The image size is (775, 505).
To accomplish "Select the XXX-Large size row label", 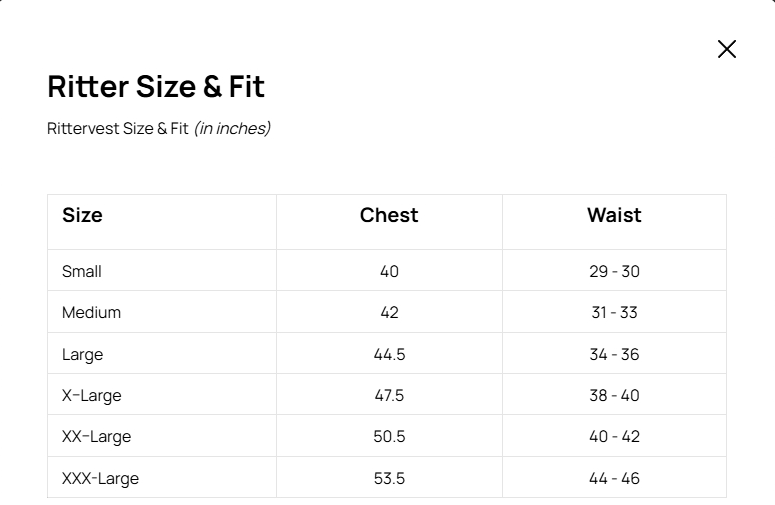I will pos(100,479).
